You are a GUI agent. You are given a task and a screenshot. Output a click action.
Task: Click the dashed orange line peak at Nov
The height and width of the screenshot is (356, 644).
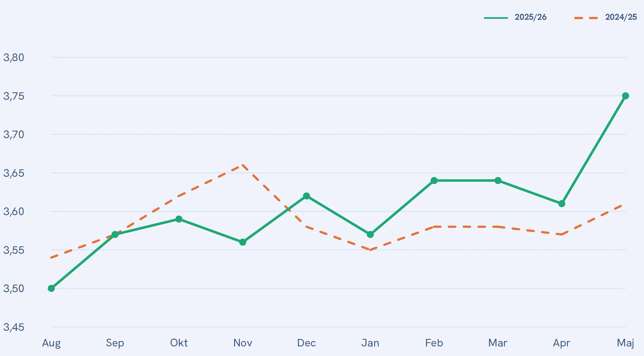(243, 165)
